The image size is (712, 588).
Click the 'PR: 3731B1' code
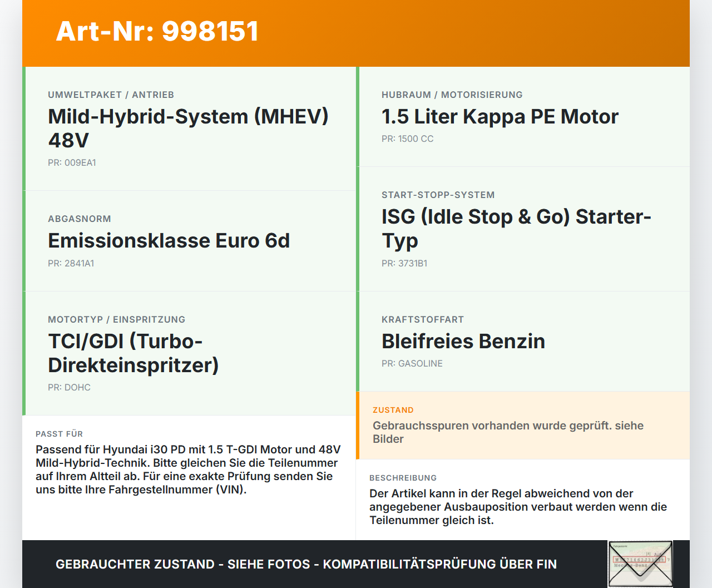[x=404, y=263]
